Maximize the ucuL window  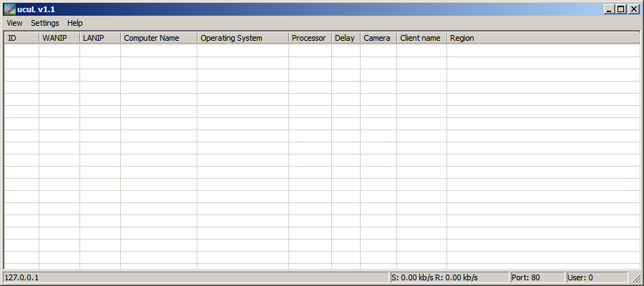(x=621, y=9)
